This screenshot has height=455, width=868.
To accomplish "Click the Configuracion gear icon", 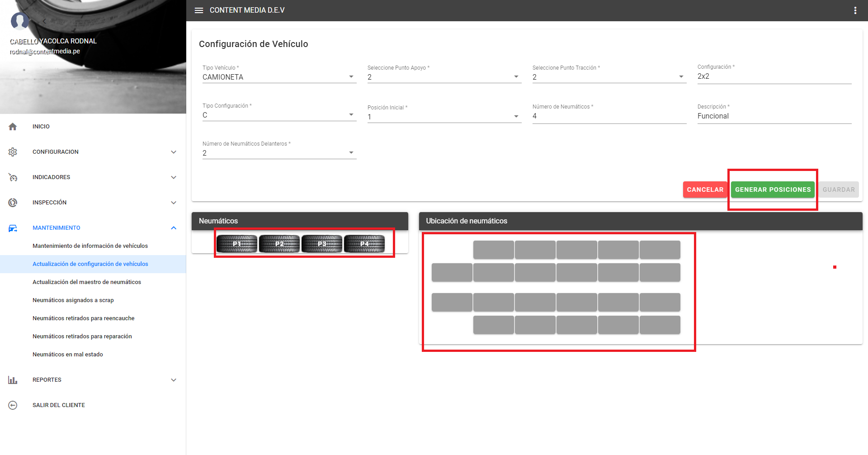I will click(x=13, y=152).
